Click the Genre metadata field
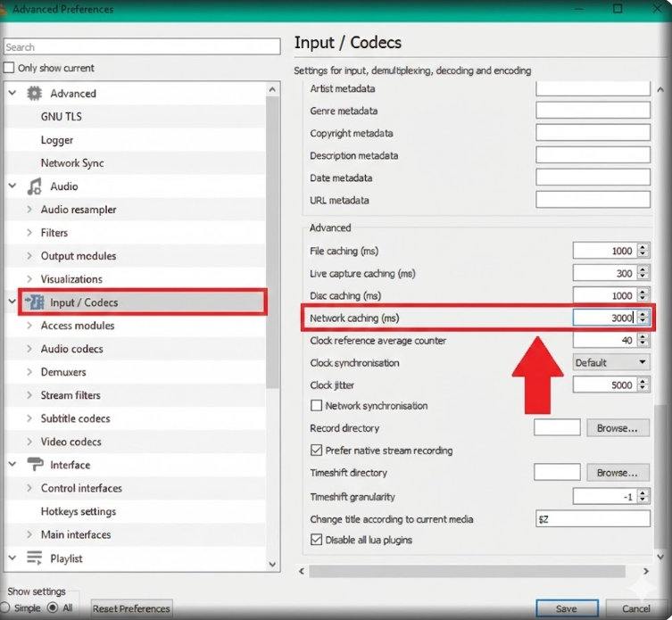This screenshot has width=672, height=620. [593, 110]
